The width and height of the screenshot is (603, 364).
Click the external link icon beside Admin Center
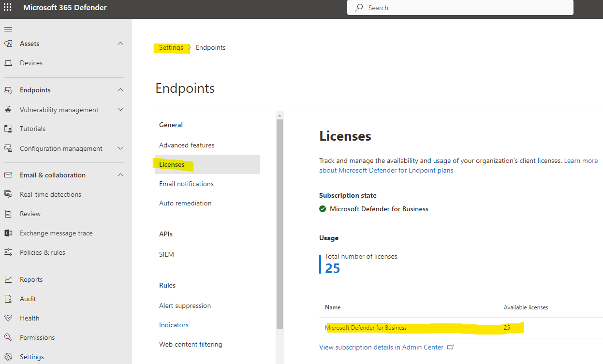451,347
